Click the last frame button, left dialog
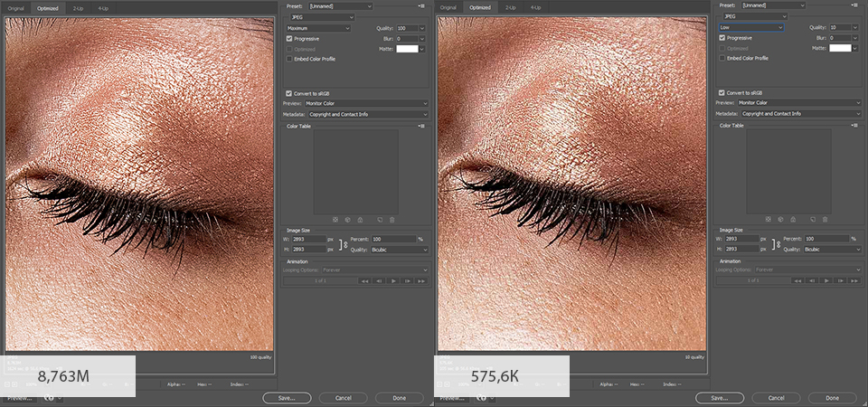Screen dimensions: 868x407 (421, 281)
